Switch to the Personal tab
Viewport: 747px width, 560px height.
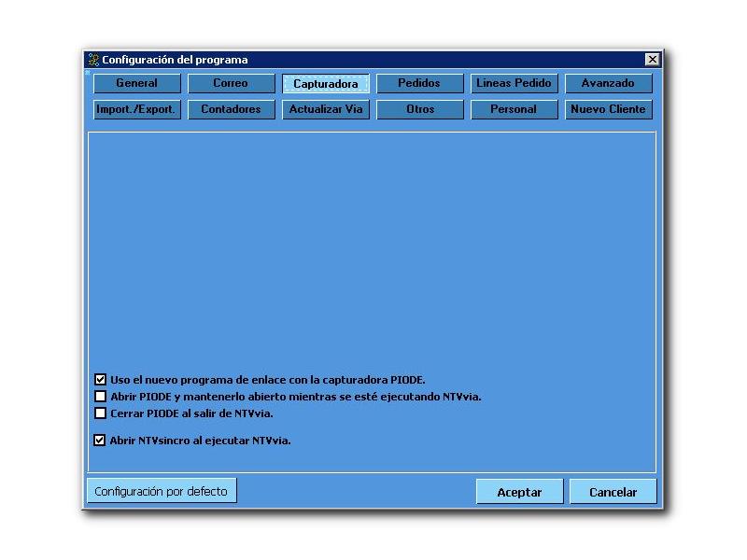coord(514,109)
